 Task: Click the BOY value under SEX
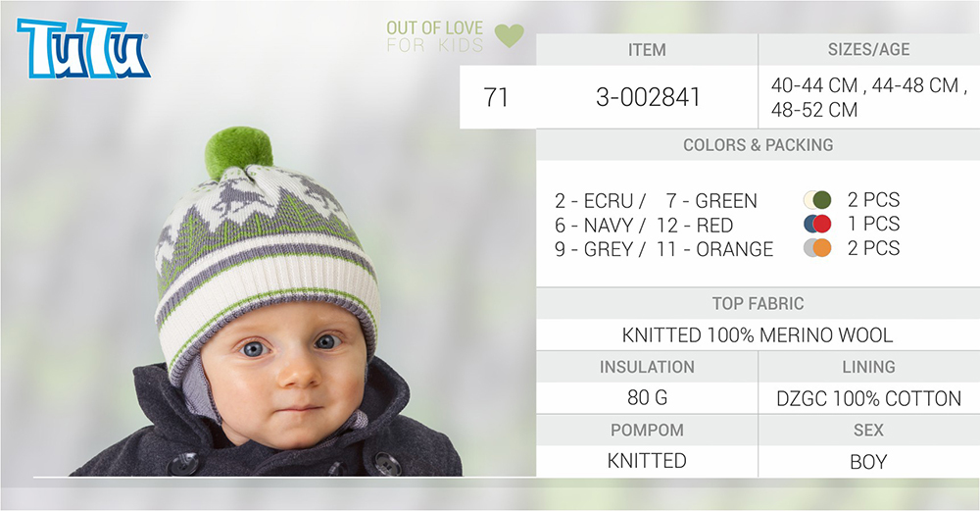868,462
